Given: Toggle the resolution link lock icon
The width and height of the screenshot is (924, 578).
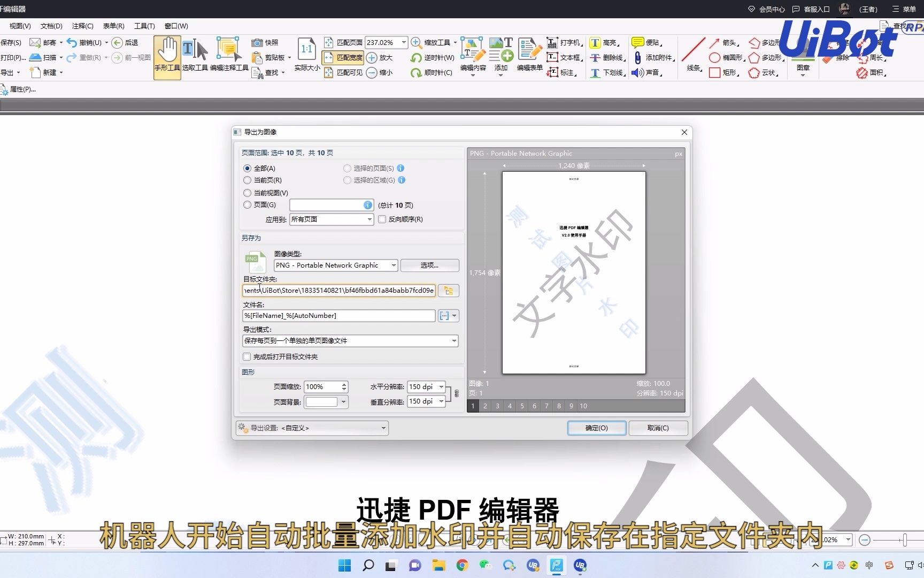Looking at the screenshot, I should (x=456, y=393).
